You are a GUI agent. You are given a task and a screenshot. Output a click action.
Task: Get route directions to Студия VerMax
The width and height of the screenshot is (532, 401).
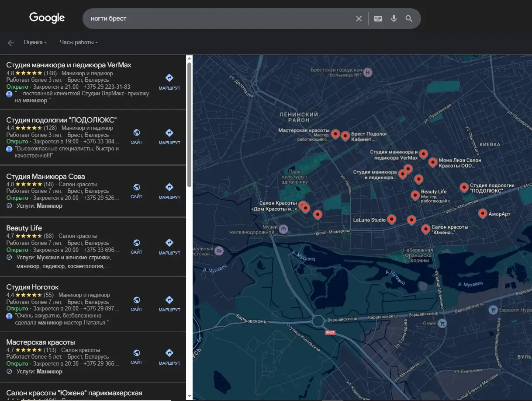point(169,81)
